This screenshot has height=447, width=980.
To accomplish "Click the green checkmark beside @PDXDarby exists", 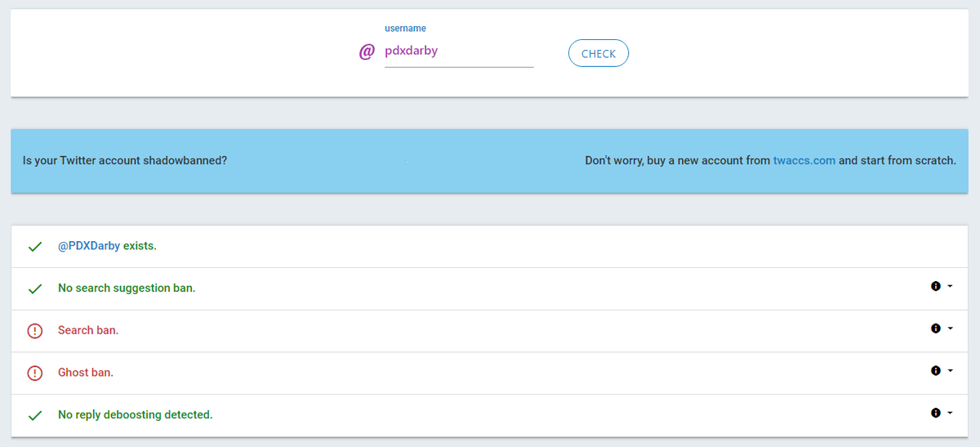I will (x=35, y=246).
